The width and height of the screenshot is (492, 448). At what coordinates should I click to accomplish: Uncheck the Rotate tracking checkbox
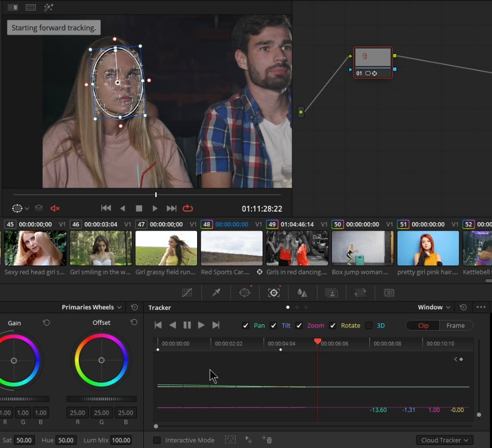332,326
